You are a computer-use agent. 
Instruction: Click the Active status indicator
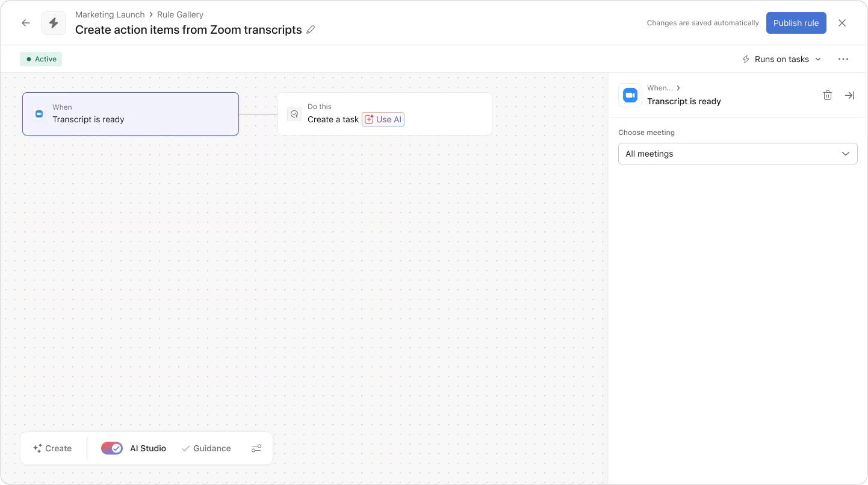(x=40, y=58)
